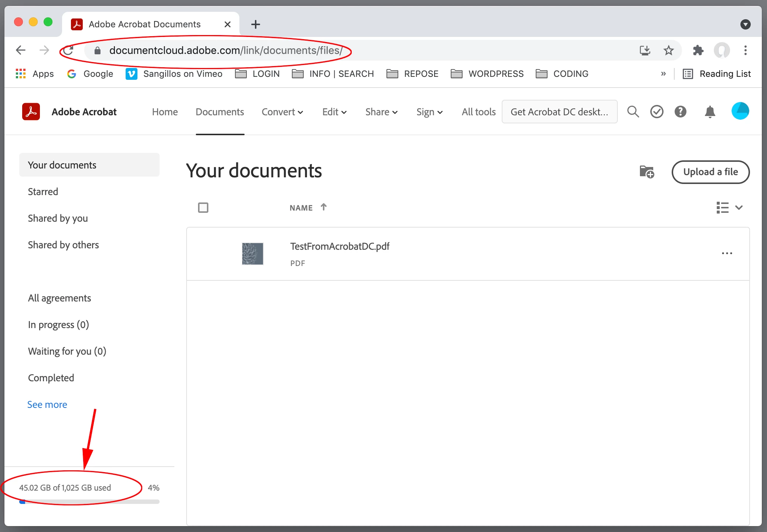Expand the Share dropdown menu
767x532 pixels.
click(x=381, y=112)
